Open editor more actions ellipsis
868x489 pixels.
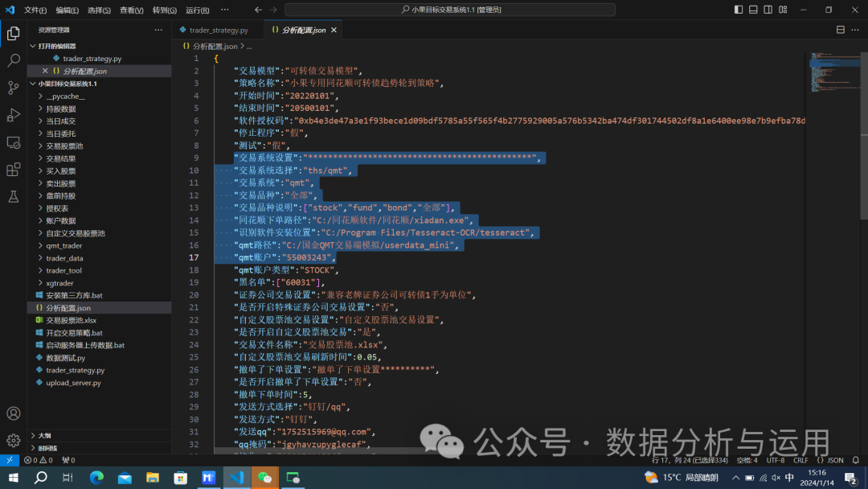click(855, 30)
